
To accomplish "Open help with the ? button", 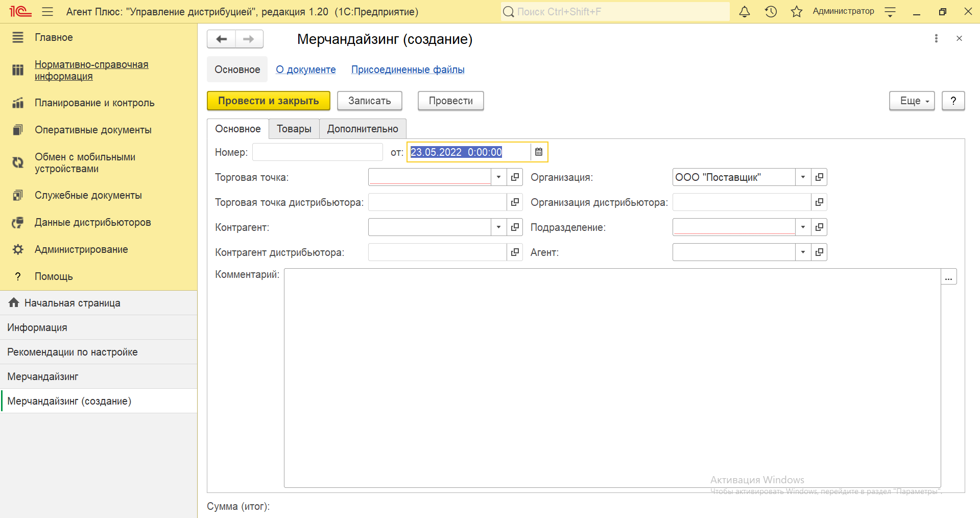I will point(953,101).
